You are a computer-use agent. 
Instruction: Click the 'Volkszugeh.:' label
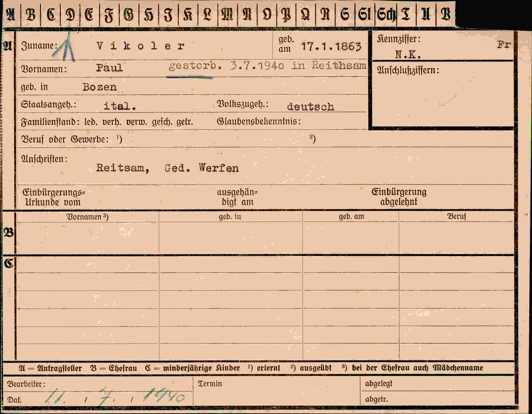click(243, 104)
